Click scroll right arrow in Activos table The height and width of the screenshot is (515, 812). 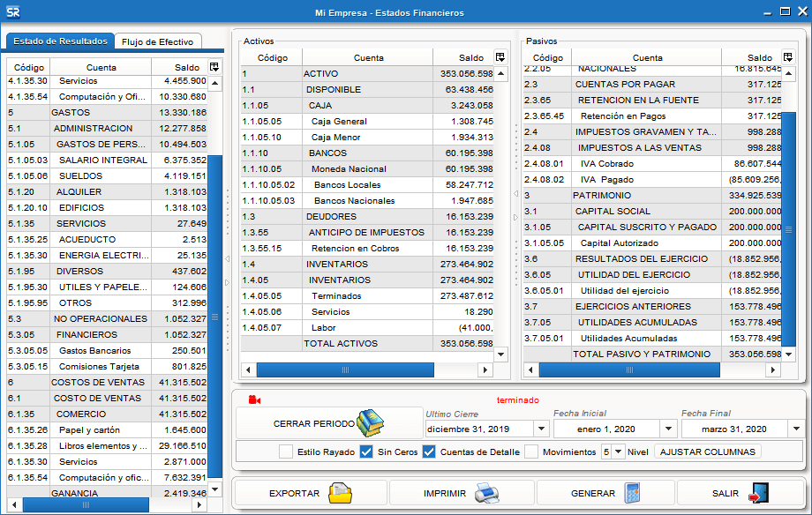485,369
